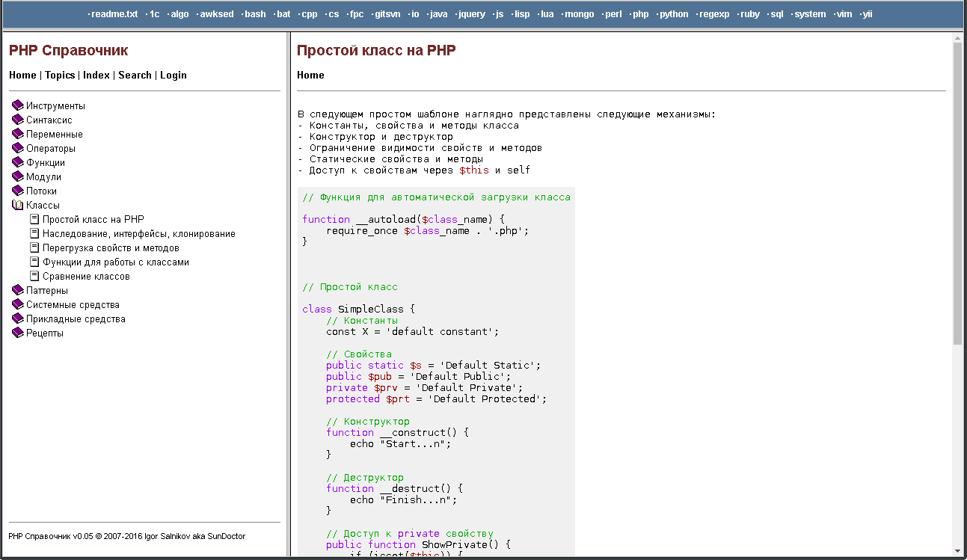Open the Операторы book icon
This screenshot has width=967, height=560.
[x=16, y=148]
